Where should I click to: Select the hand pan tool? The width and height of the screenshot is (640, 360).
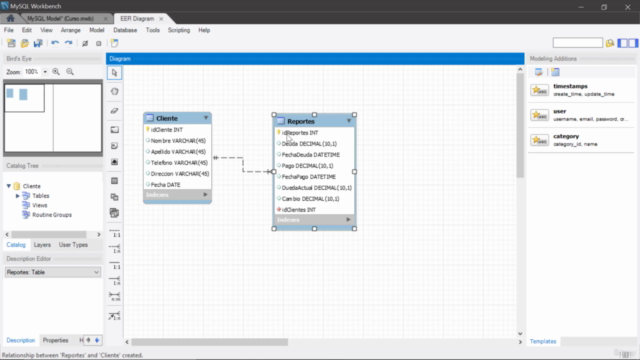coord(114,91)
